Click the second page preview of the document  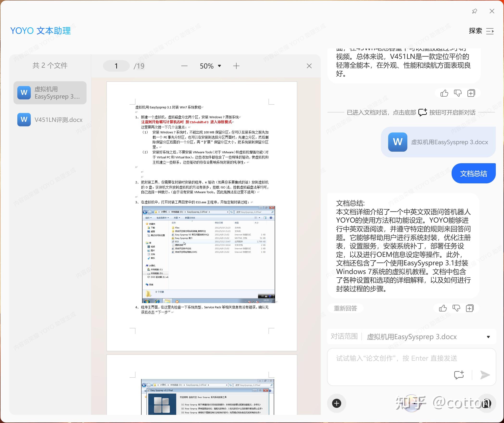coord(202,385)
